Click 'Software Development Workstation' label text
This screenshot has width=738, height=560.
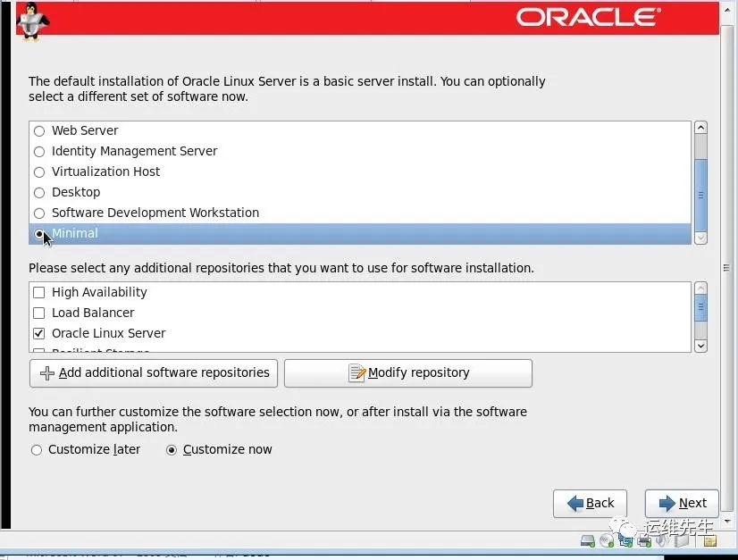point(155,213)
